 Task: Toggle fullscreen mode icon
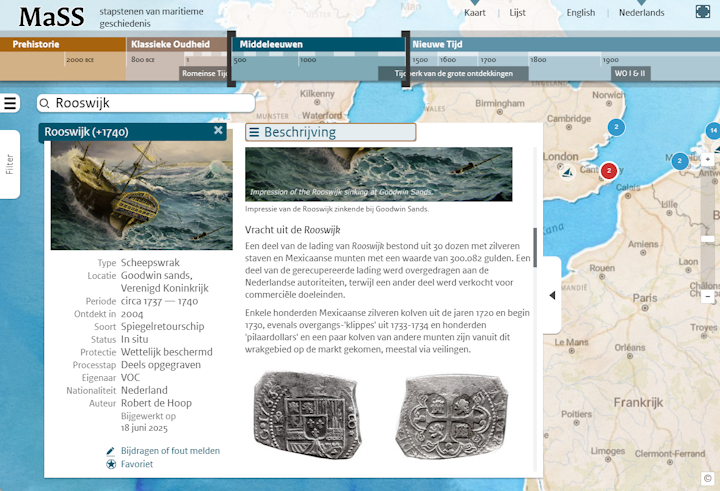(703, 11)
